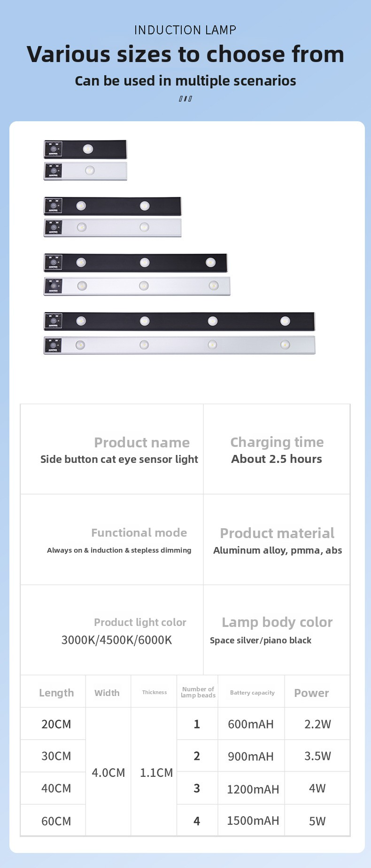Click the three-slash decorative icon below the subtitle

pos(185,99)
